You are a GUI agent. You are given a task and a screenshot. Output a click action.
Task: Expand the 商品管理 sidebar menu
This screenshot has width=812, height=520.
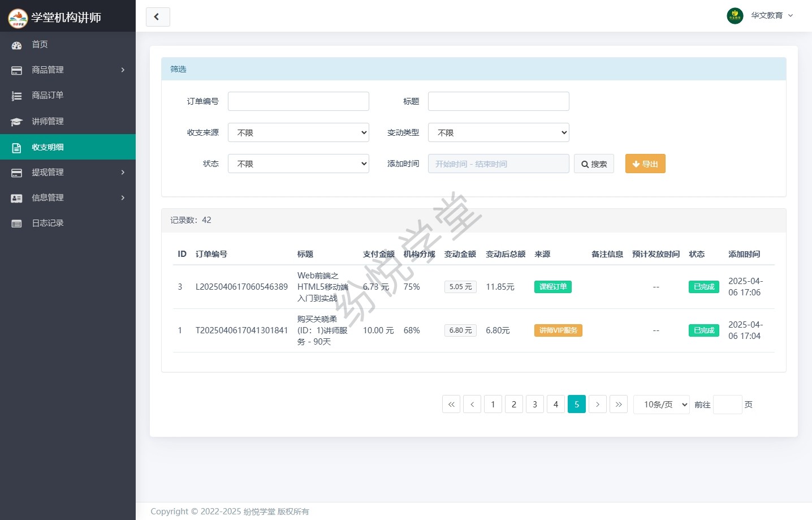pos(68,70)
